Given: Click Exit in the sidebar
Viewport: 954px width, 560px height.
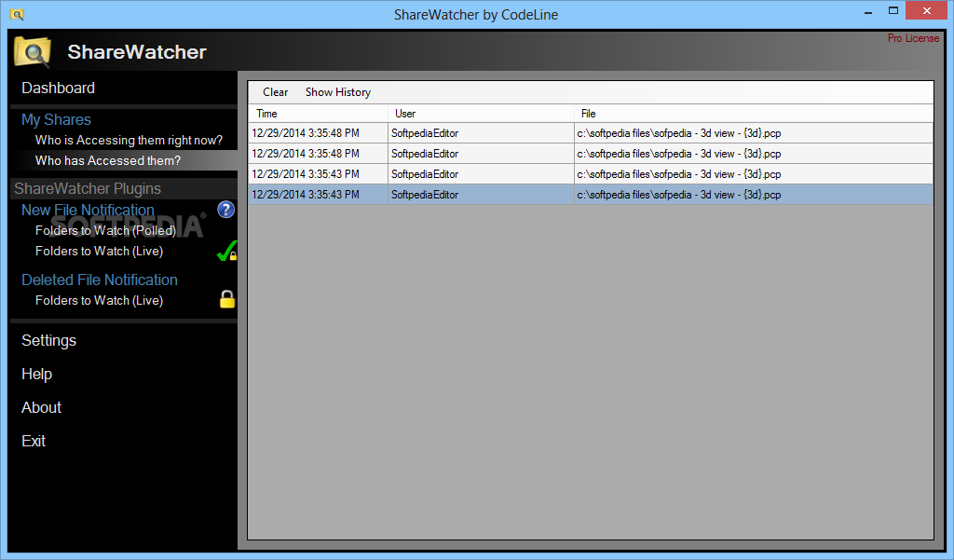Looking at the screenshot, I should 34,441.
